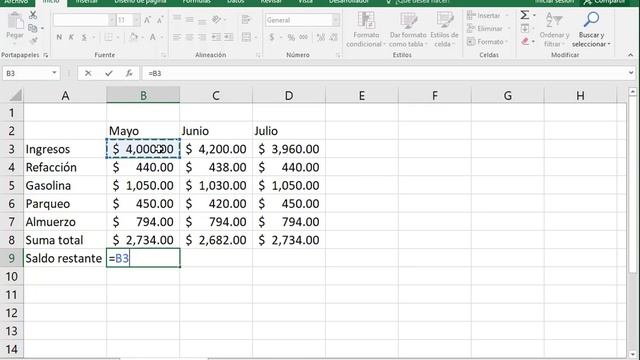
Task: Toggle bold N formatting
Action: 59,38
